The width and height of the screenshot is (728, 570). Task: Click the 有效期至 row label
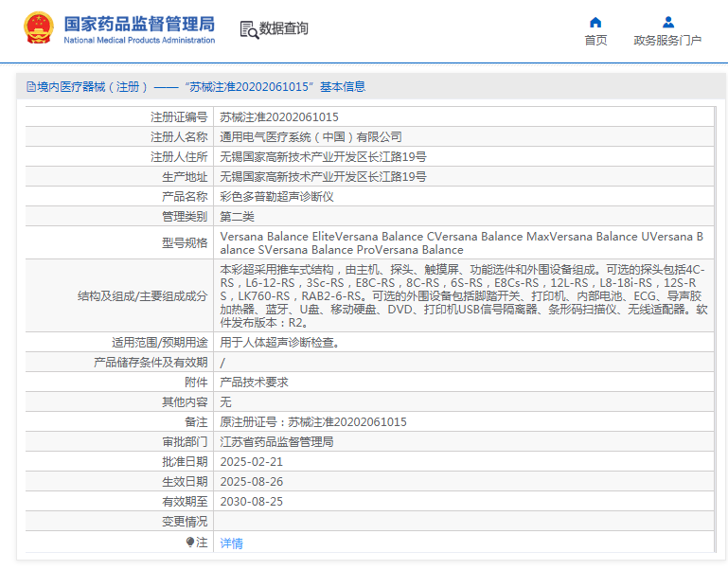click(x=185, y=502)
